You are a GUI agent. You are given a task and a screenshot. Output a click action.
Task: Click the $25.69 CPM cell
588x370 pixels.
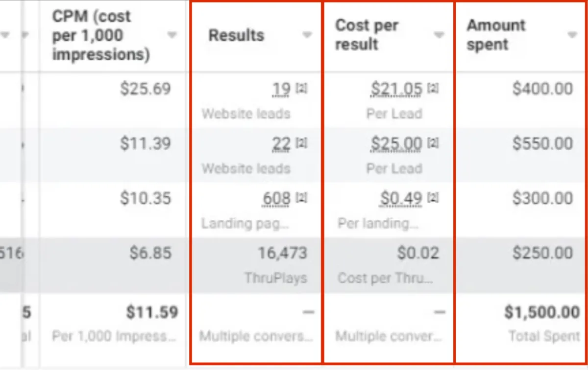click(x=146, y=89)
